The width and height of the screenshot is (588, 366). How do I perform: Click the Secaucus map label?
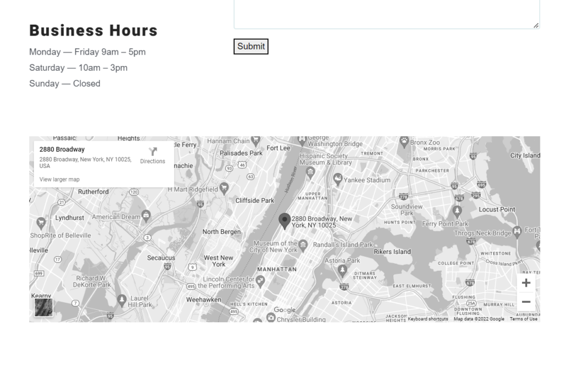pyautogui.click(x=161, y=258)
